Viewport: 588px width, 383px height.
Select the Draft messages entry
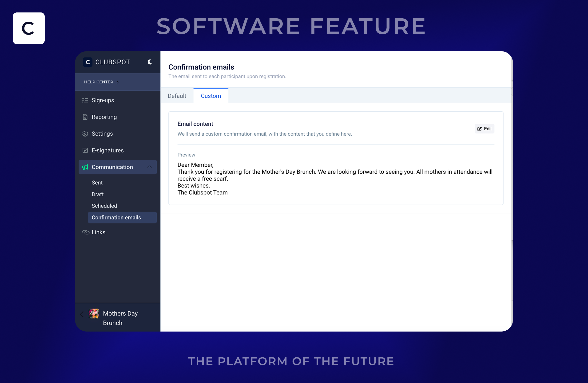(97, 194)
